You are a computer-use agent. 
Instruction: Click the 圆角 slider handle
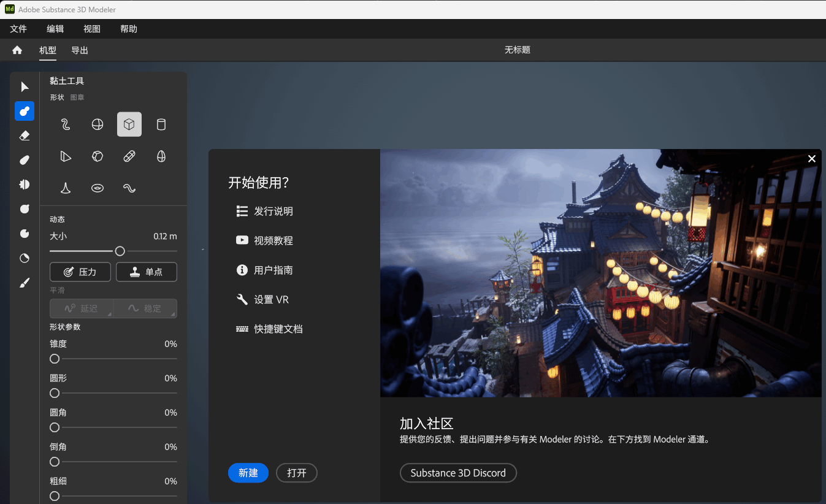click(55, 427)
